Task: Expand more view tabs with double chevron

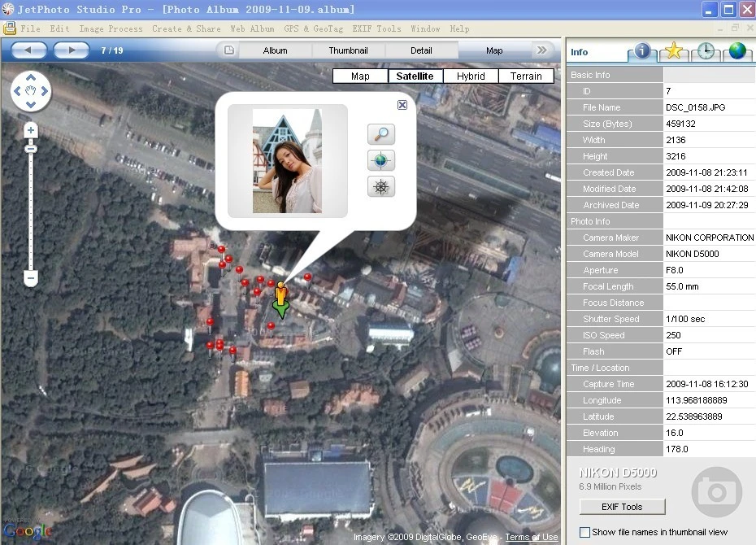Action: coord(542,50)
